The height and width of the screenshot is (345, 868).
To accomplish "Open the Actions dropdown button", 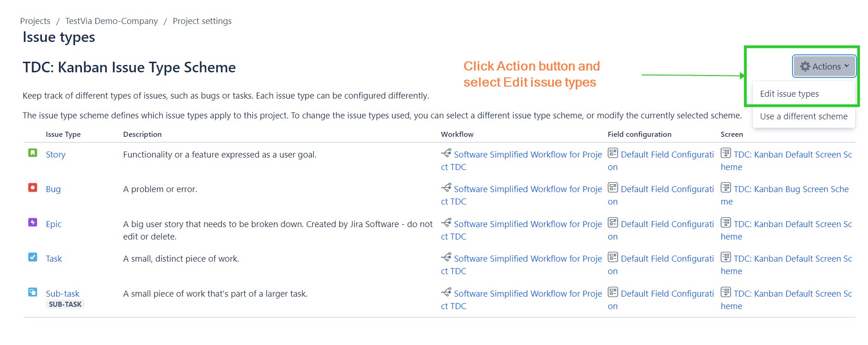I will [824, 66].
